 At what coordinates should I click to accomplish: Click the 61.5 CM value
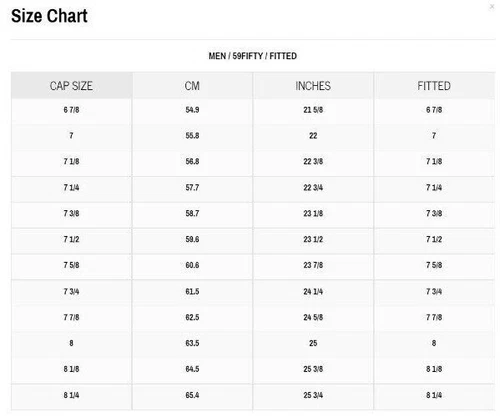(192, 291)
